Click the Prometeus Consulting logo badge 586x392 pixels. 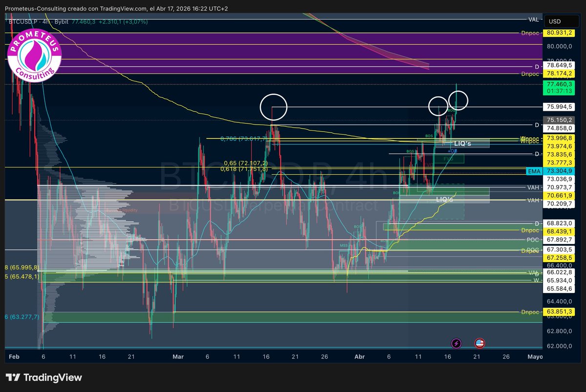coord(34,55)
